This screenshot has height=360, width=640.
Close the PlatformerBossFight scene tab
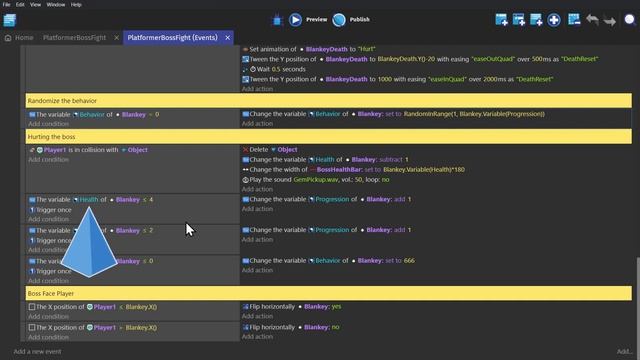point(116,38)
